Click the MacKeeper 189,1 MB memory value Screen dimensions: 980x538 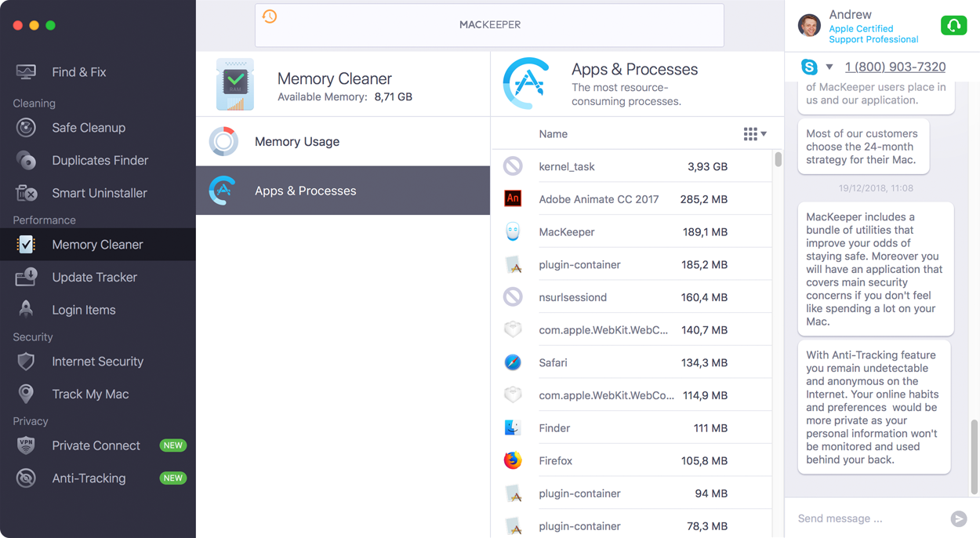[x=705, y=232]
